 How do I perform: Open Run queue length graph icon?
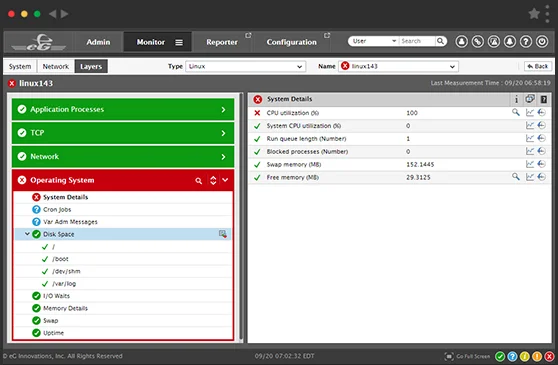tap(530, 138)
